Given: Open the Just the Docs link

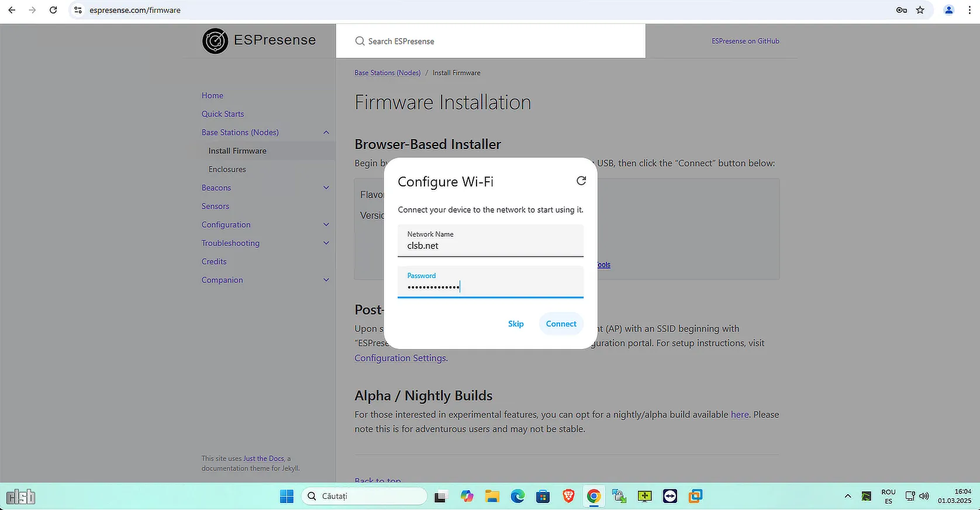Looking at the screenshot, I should [x=264, y=459].
